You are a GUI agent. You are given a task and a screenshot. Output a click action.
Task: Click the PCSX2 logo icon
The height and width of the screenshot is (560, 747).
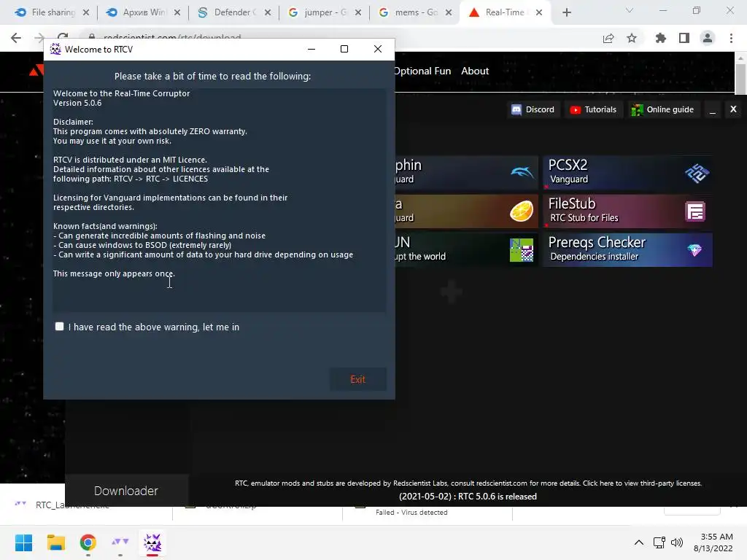point(697,173)
